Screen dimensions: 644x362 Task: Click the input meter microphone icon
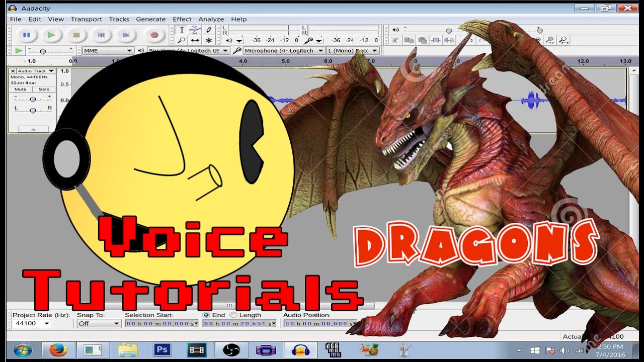point(308,40)
